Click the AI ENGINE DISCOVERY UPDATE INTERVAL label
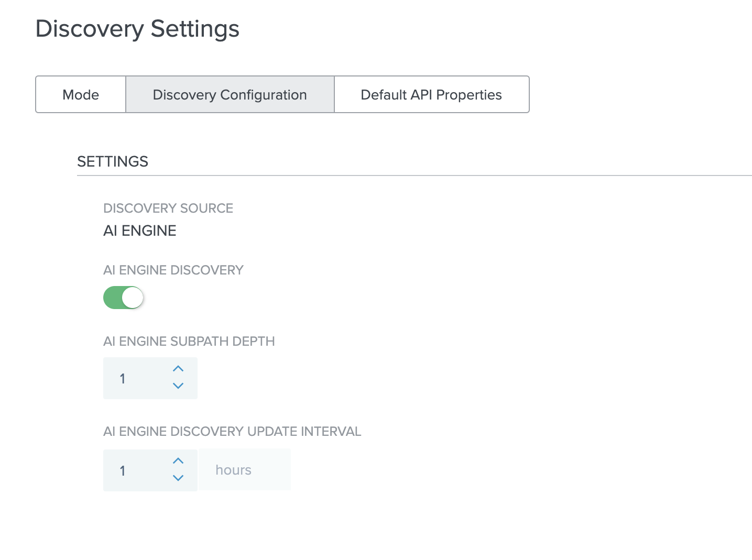 coord(232,432)
